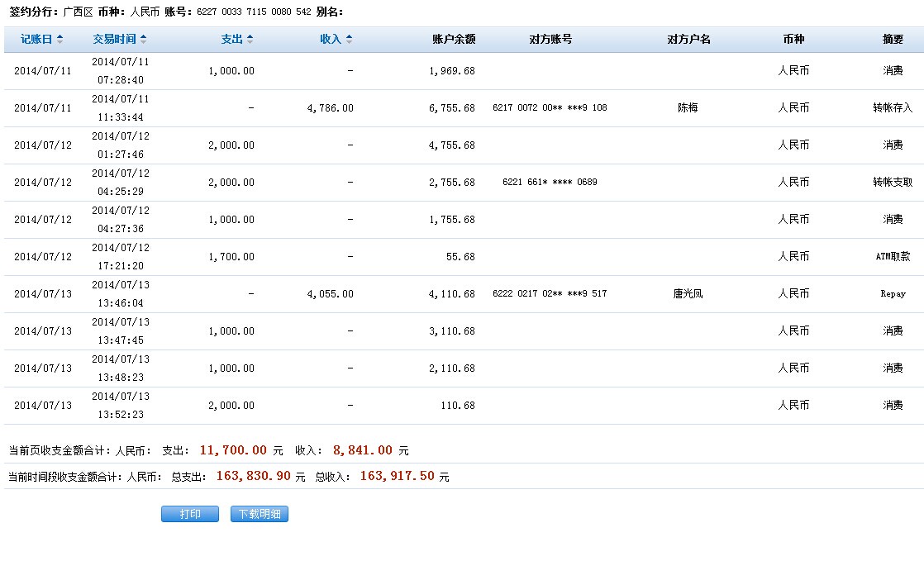
Task: Click the ATM取款 summary entry
Action: (x=893, y=256)
